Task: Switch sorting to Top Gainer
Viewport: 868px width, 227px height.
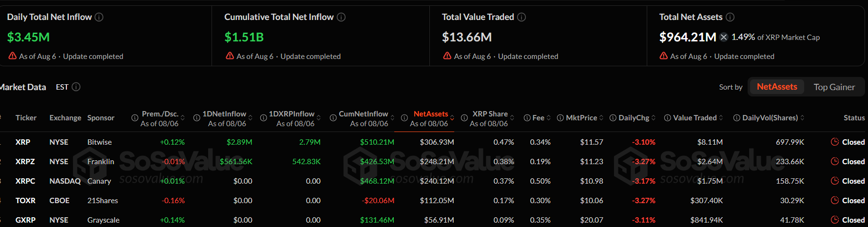Action: [x=834, y=87]
